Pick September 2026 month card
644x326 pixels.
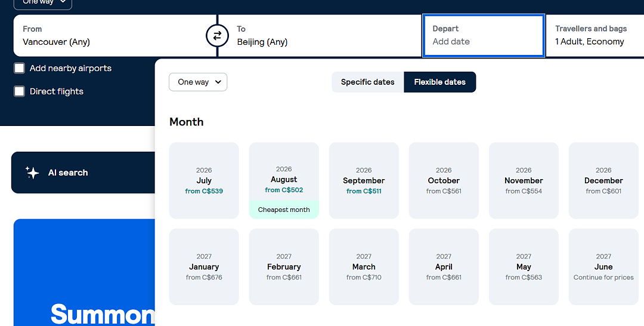click(x=364, y=180)
